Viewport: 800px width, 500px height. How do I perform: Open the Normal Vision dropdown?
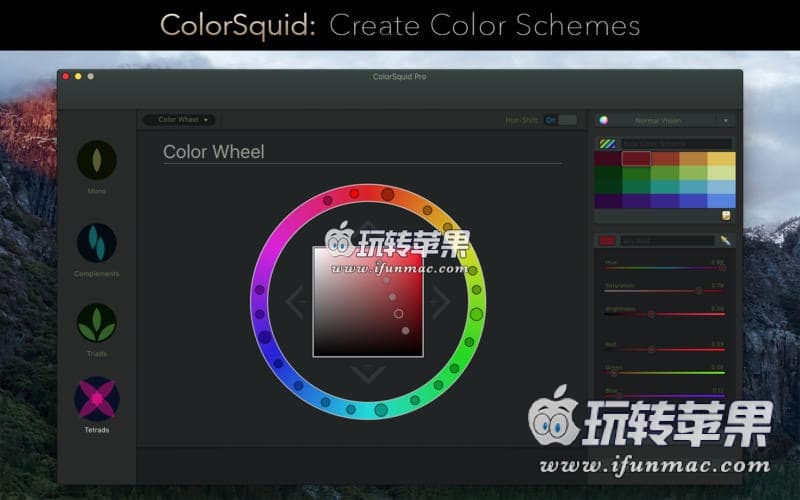point(665,120)
